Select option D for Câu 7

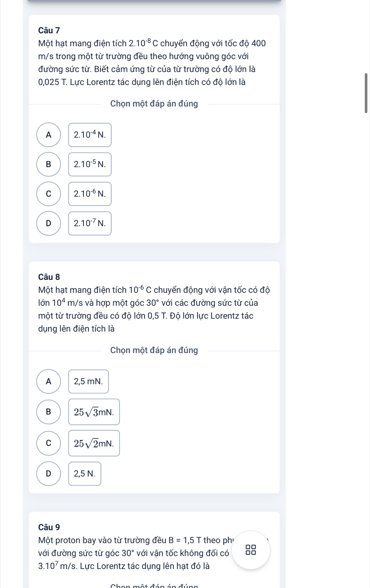(x=49, y=224)
